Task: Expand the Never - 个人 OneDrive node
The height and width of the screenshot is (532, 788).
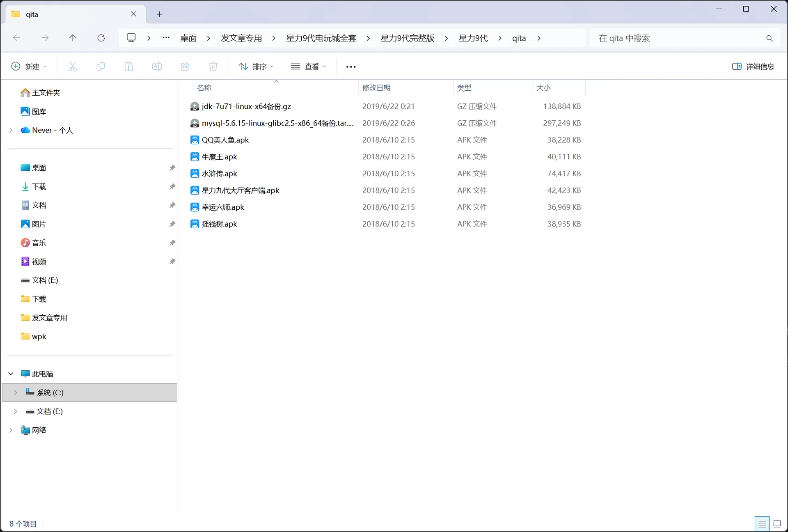Action: pyautogui.click(x=11, y=130)
